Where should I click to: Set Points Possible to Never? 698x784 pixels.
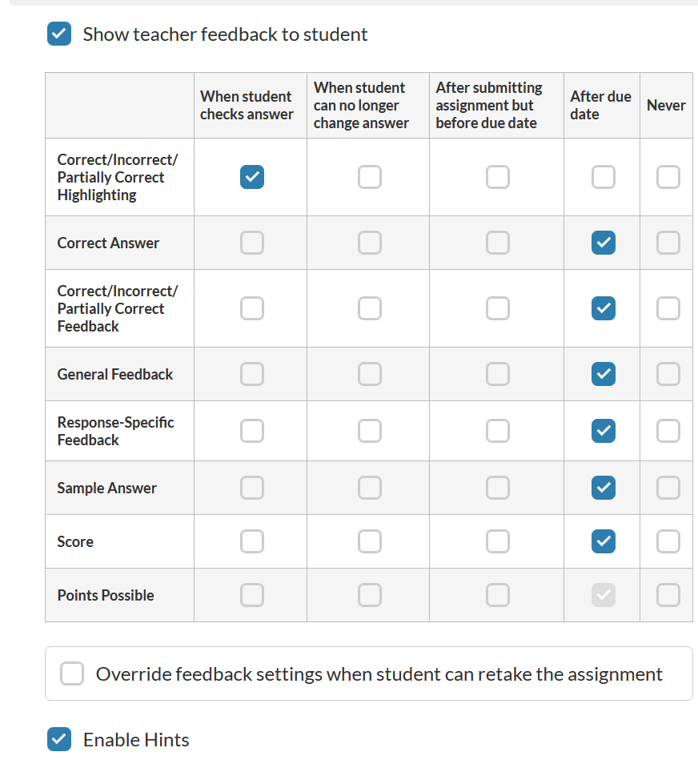pyautogui.click(x=668, y=595)
